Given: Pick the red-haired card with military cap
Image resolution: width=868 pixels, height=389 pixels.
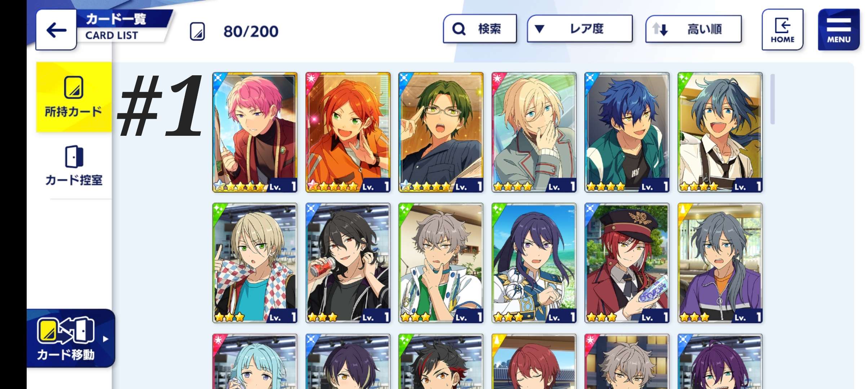Looking at the screenshot, I should pyautogui.click(x=627, y=263).
